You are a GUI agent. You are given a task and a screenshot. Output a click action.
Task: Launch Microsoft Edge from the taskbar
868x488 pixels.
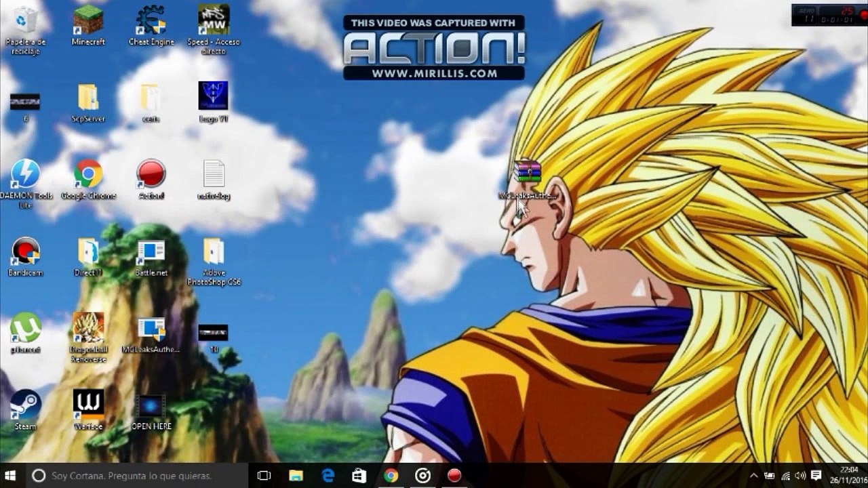click(328, 476)
